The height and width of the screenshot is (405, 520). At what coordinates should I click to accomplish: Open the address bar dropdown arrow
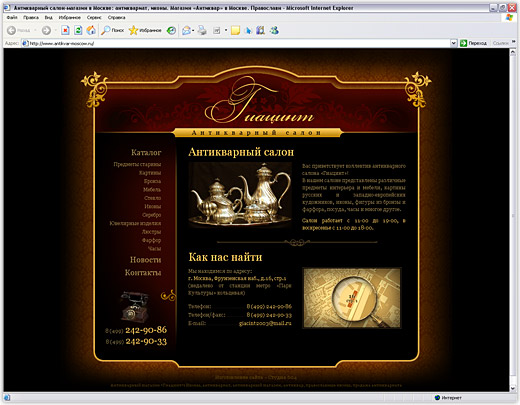(x=453, y=43)
